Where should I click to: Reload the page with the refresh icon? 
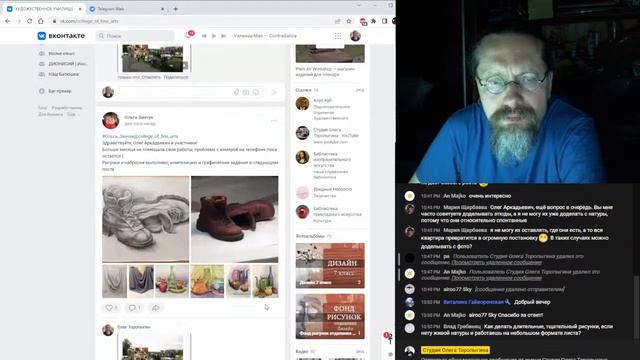[x=29, y=21]
